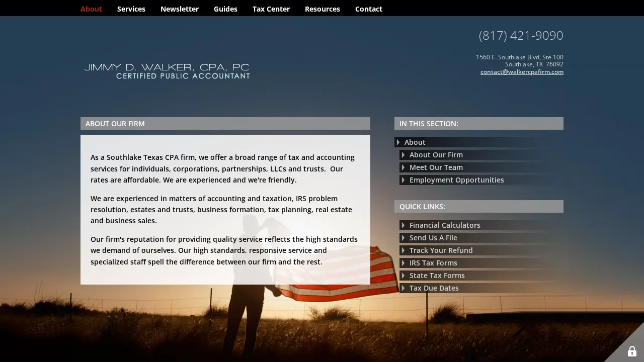Click the arrow icon beside Financial Calculators
Image resolution: width=644 pixels, height=362 pixels.
pyautogui.click(x=403, y=225)
